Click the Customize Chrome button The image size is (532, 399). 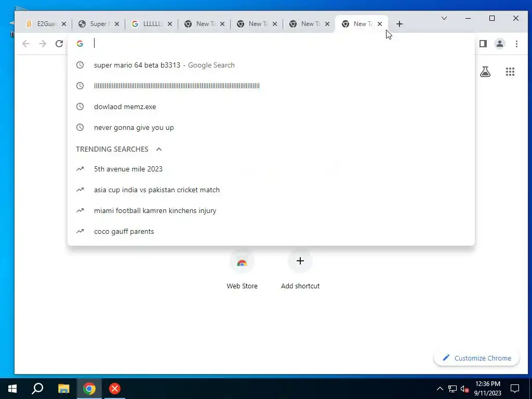coord(477,358)
